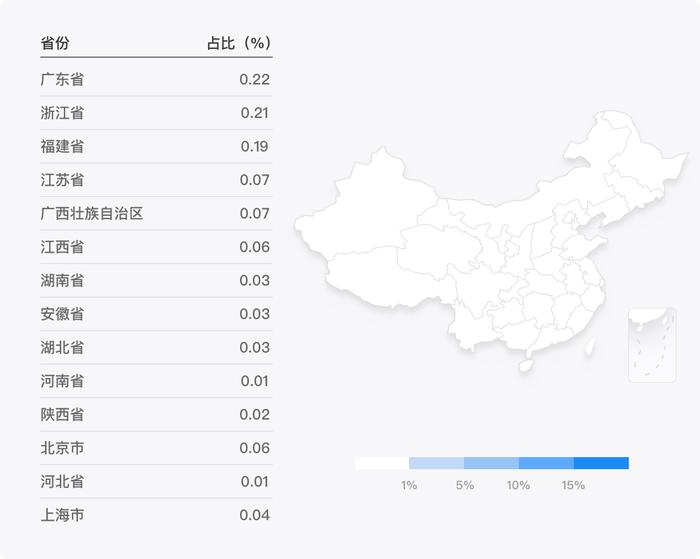Click the 0.01 value for 河南省
This screenshot has width=700, height=559.
tap(254, 381)
